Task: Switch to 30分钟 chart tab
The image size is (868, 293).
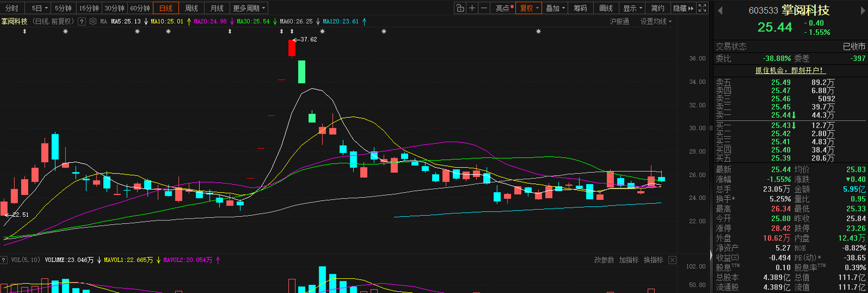Action: pyautogui.click(x=115, y=8)
